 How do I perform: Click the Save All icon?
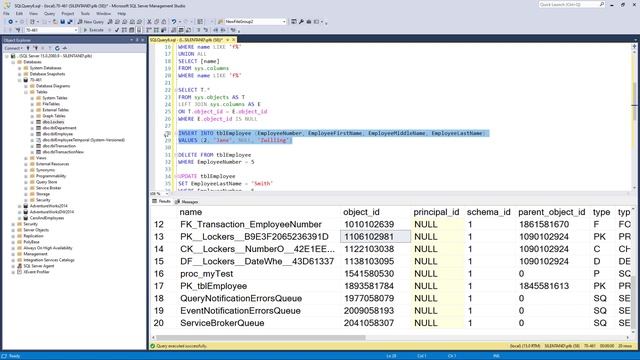pos(70,22)
